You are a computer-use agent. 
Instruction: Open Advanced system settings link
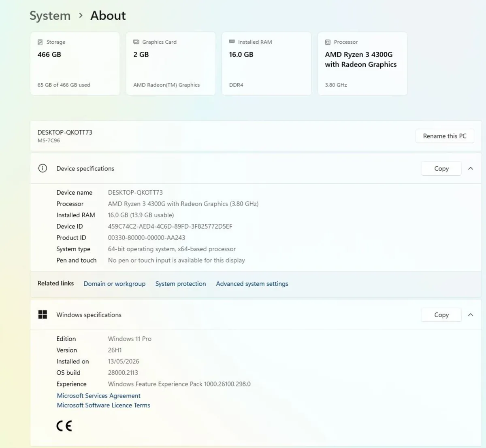click(252, 284)
